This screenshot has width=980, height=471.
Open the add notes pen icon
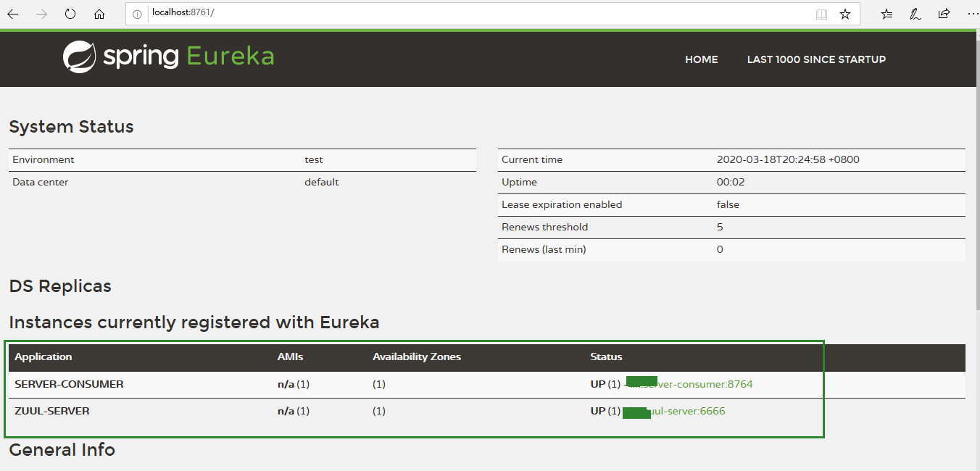(x=915, y=14)
